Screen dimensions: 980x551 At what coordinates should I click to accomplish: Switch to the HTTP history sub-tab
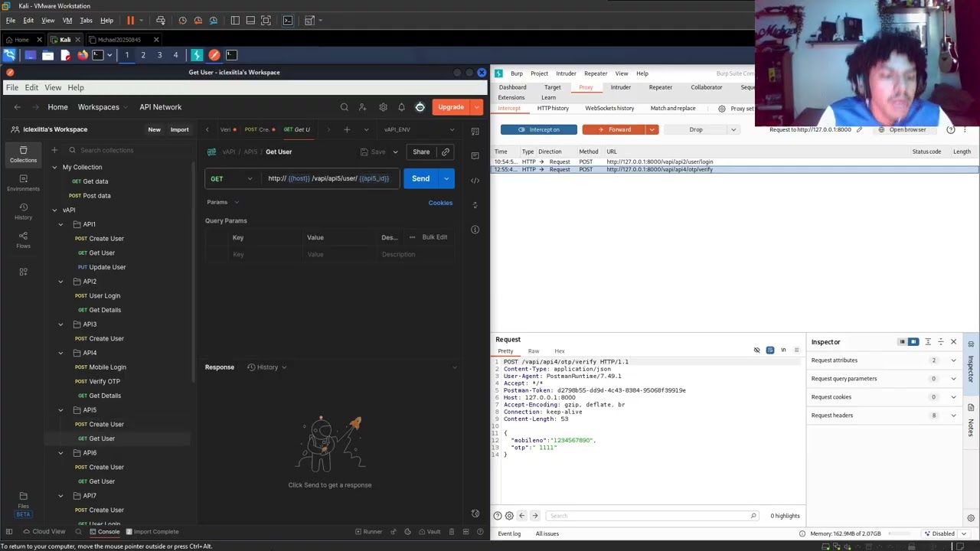pyautogui.click(x=553, y=109)
